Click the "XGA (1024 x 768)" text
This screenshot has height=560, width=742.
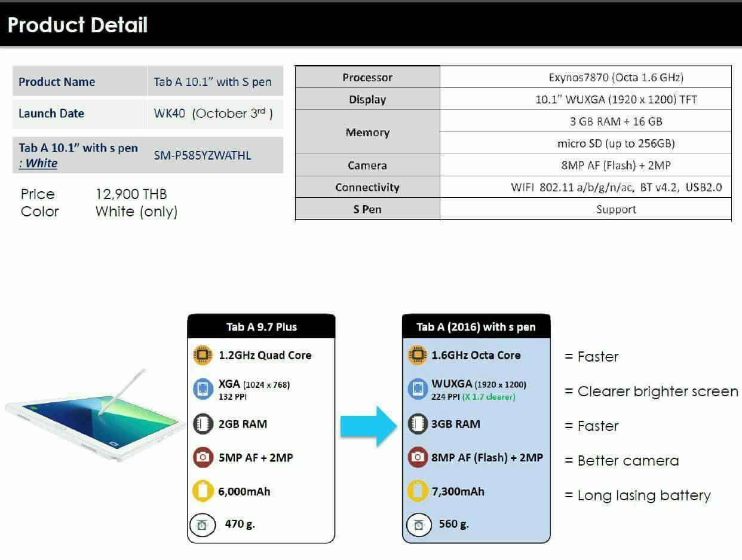[x=254, y=384]
